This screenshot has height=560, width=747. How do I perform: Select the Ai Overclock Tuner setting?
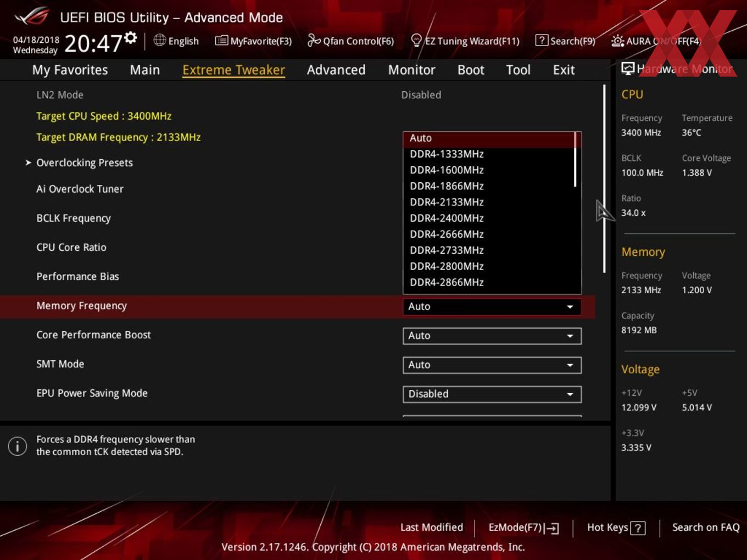pos(80,189)
